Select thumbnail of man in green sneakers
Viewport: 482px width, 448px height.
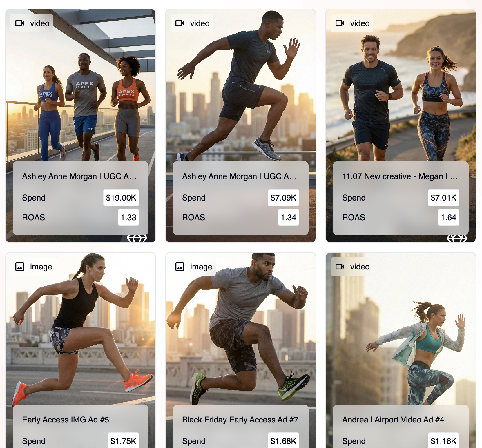tap(241, 329)
